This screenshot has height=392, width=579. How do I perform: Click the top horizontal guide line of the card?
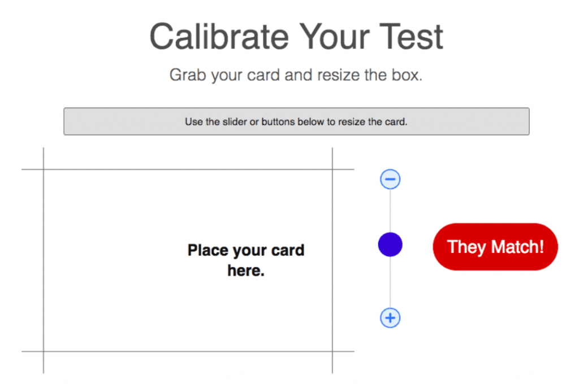(x=188, y=169)
